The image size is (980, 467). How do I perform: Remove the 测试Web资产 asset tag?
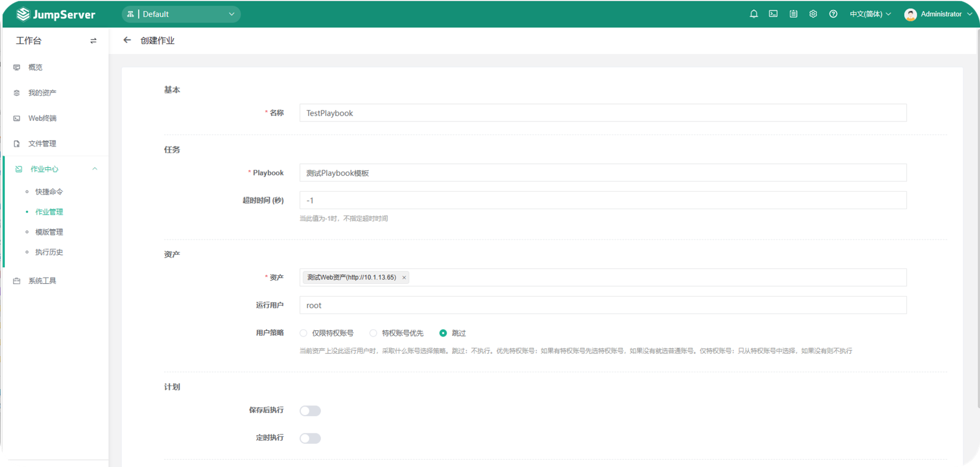pos(404,278)
